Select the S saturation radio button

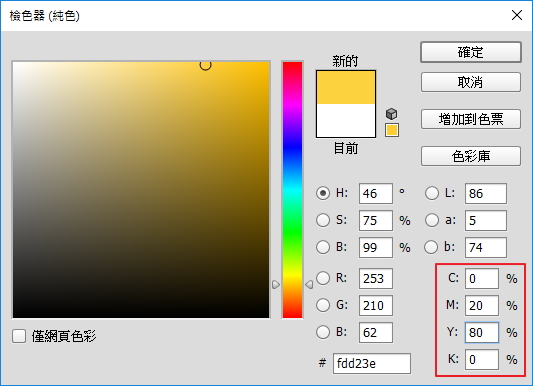[323, 220]
